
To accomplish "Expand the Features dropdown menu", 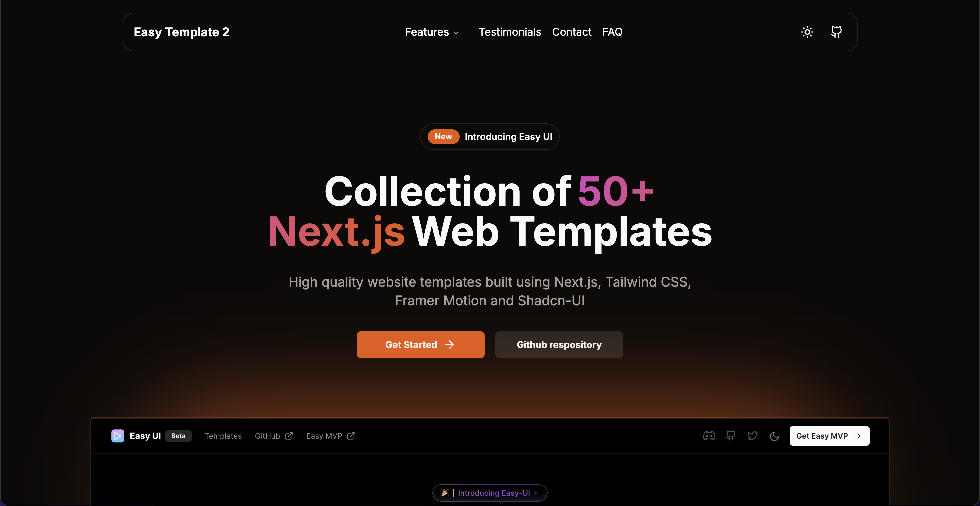I will click(432, 32).
